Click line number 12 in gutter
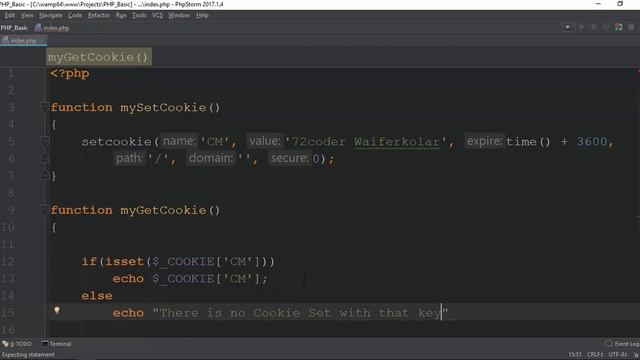 [8, 261]
